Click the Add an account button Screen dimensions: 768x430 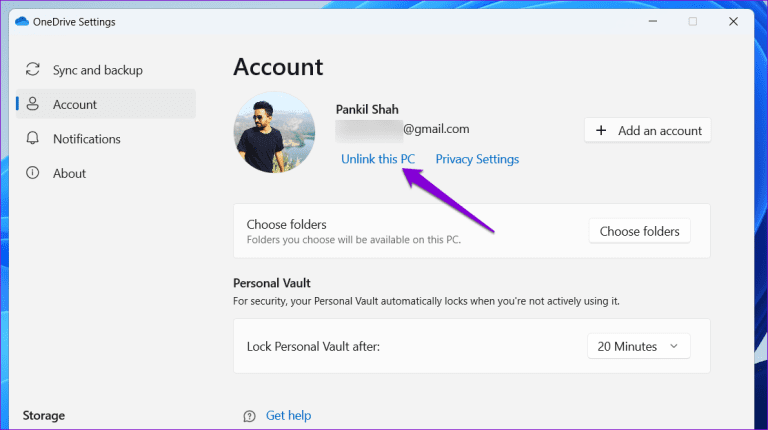click(647, 130)
